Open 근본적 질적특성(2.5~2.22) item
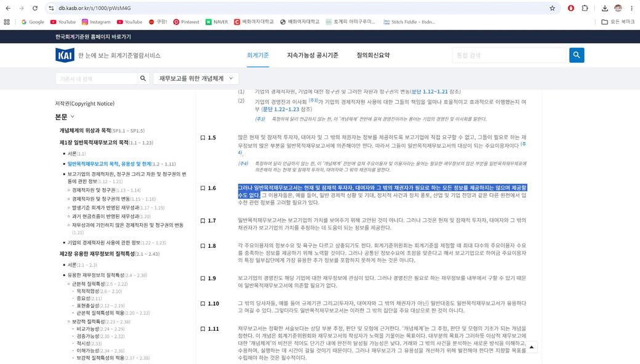The width and height of the screenshot is (640, 364). [100, 283]
